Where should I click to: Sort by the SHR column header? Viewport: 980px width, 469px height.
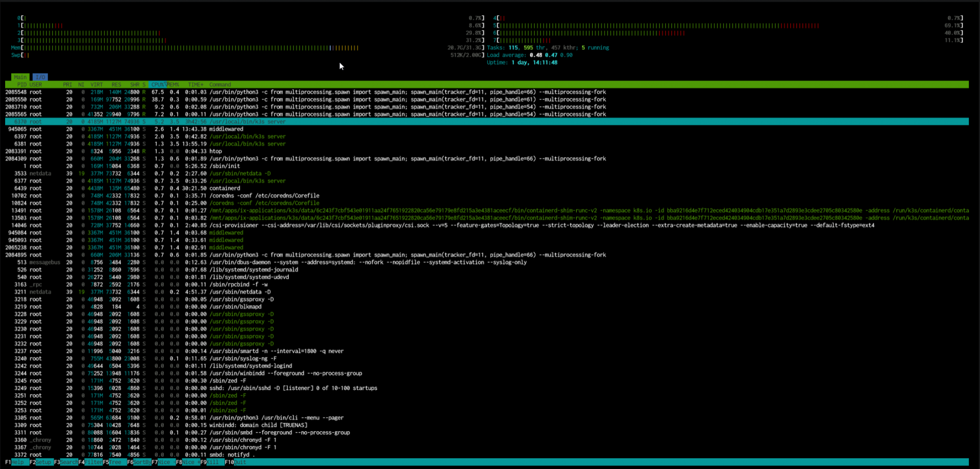(x=135, y=85)
